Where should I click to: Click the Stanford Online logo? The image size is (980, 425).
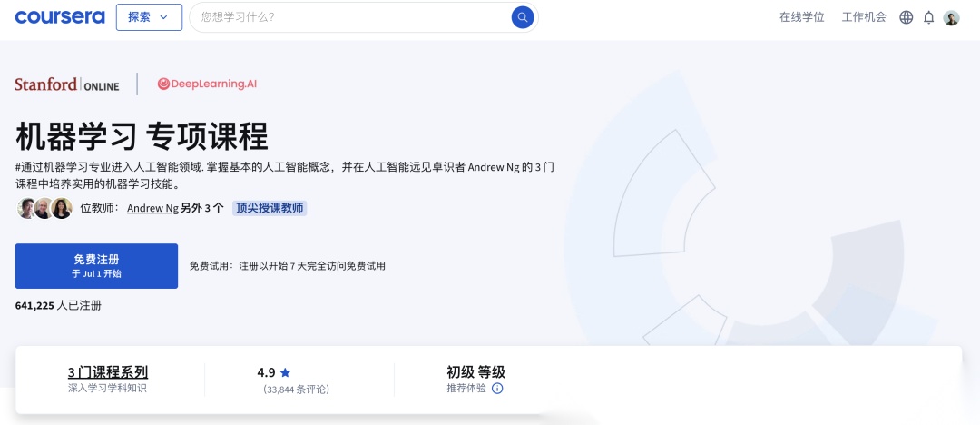click(x=67, y=84)
